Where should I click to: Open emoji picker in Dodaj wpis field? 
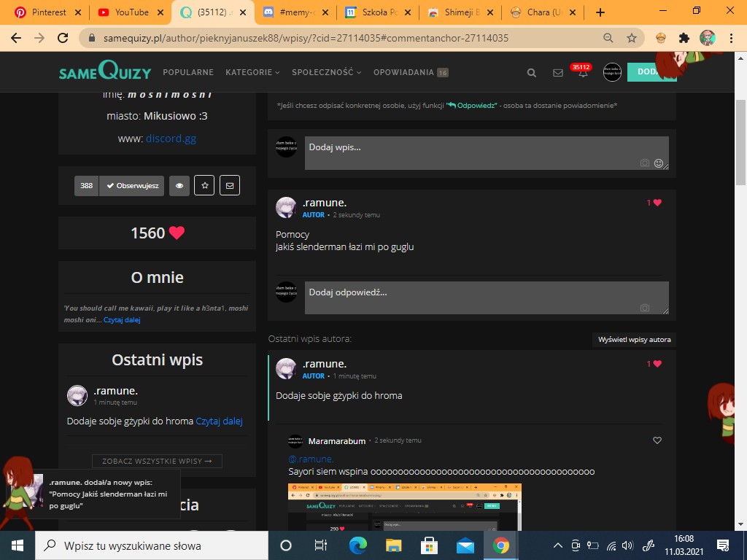pos(659,163)
